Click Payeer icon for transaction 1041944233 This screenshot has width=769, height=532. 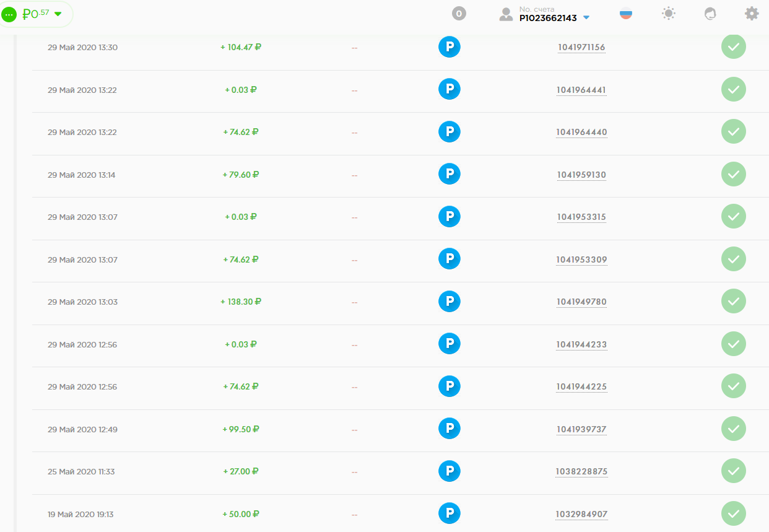point(450,344)
